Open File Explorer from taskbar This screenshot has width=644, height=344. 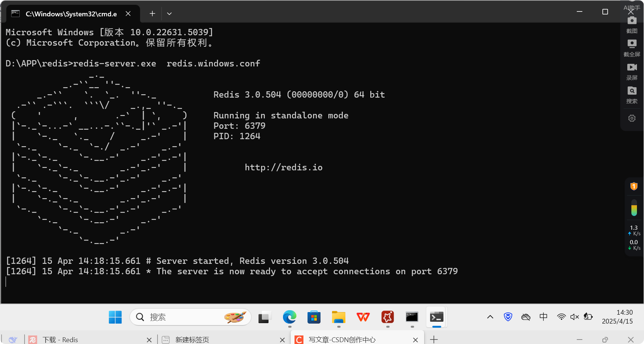click(x=338, y=317)
